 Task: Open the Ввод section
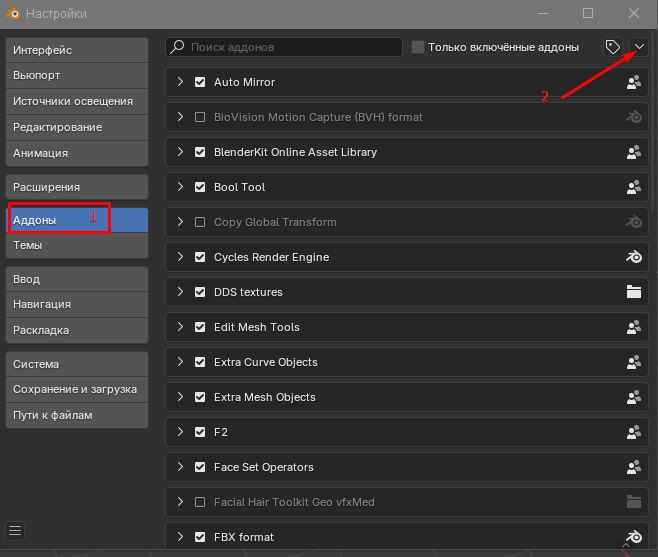(x=77, y=280)
